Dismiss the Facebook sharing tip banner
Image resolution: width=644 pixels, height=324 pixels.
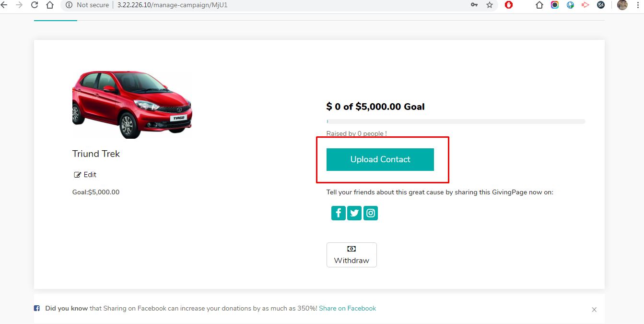pyautogui.click(x=594, y=310)
